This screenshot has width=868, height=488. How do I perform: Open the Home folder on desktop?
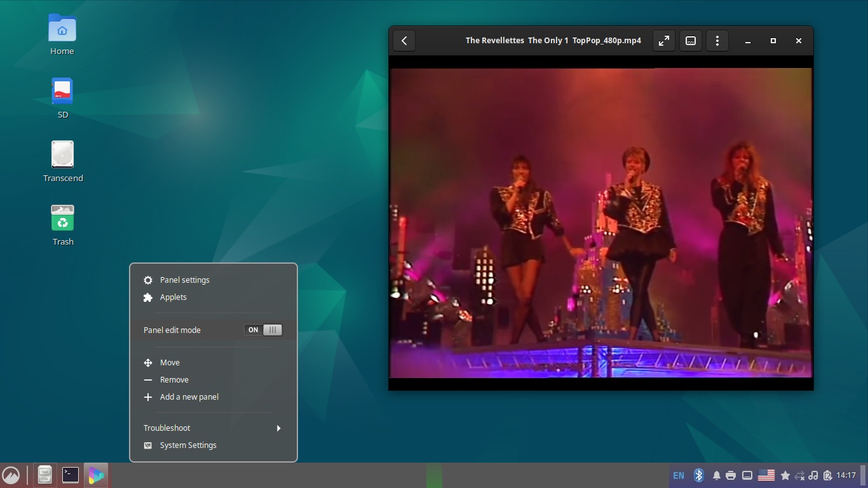pyautogui.click(x=62, y=35)
